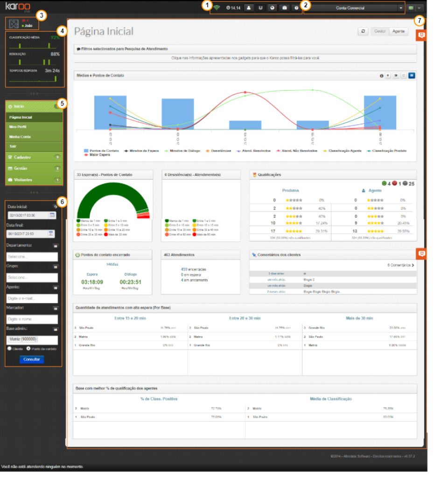The width and height of the screenshot is (448, 492).
Task: Open the help question mark icon
Action: pyautogui.click(x=296, y=8)
